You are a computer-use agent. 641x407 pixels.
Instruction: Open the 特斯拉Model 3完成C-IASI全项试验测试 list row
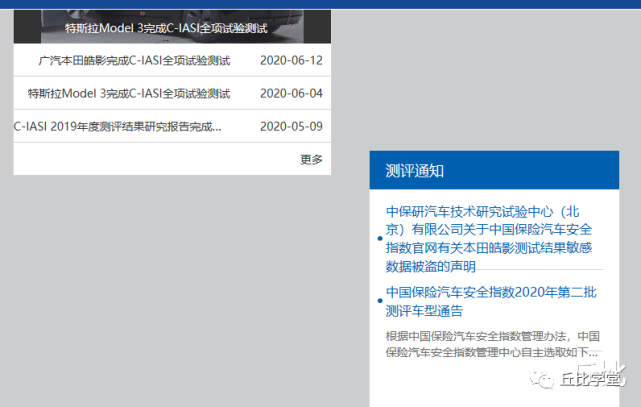[172, 93]
